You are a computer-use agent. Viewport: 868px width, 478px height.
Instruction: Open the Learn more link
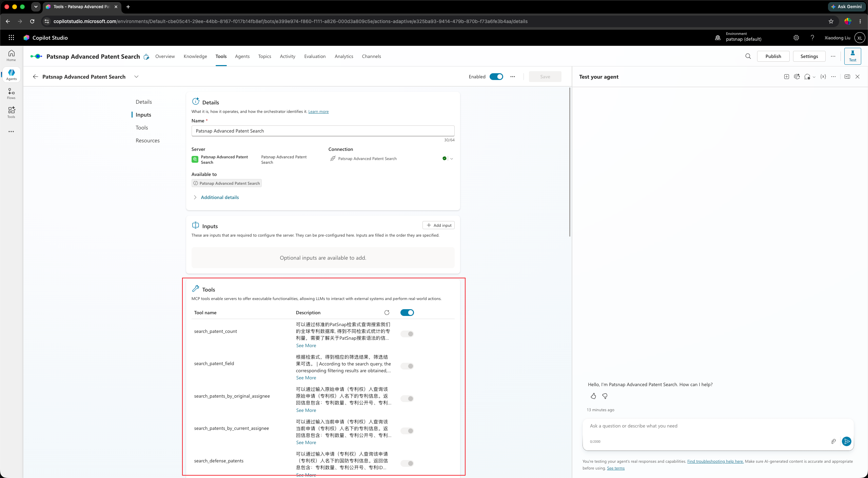(x=318, y=112)
